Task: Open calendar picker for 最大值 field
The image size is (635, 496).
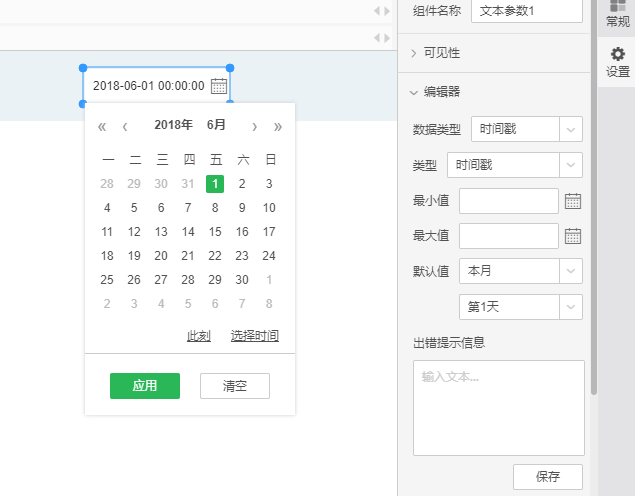Action: click(x=573, y=236)
